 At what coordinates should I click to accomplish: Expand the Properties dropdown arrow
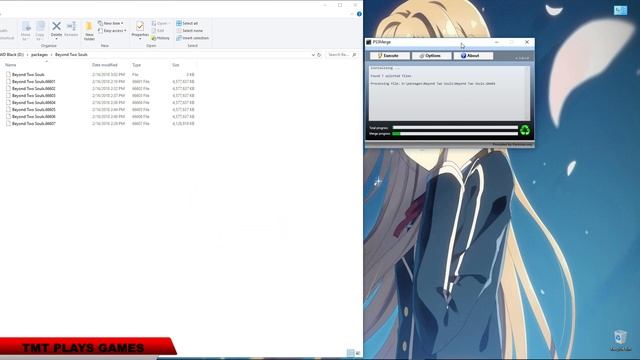point(140,39)
